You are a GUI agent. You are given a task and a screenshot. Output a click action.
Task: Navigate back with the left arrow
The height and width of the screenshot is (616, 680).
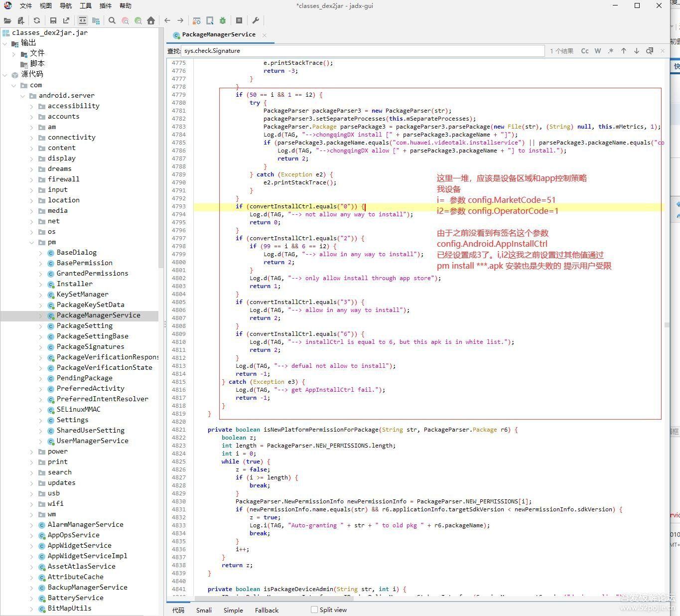click(x=167, y=20)
